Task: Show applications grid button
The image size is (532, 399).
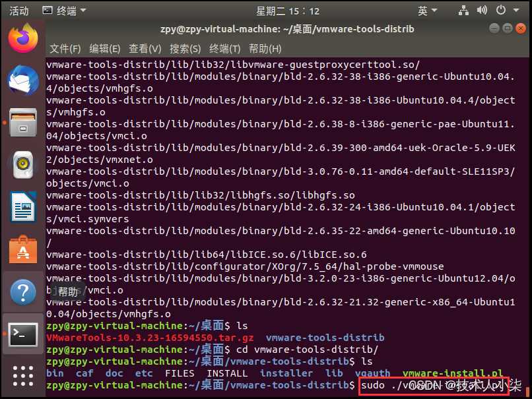Action: [23, 376]
